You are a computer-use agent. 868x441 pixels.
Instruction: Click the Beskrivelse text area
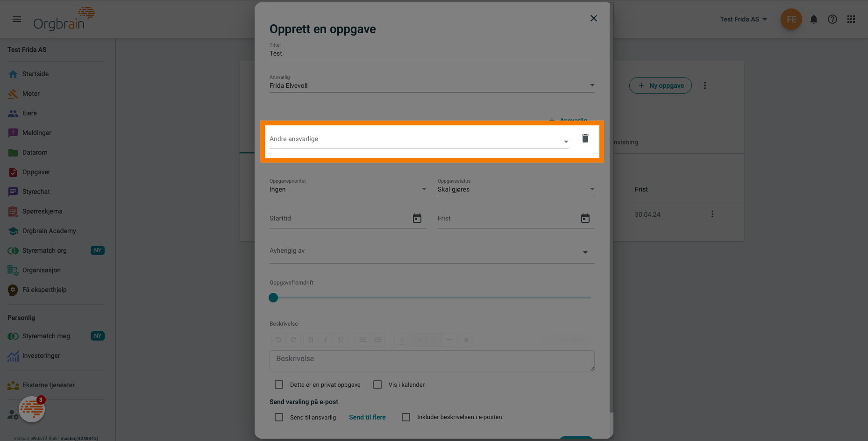point(432,361)
